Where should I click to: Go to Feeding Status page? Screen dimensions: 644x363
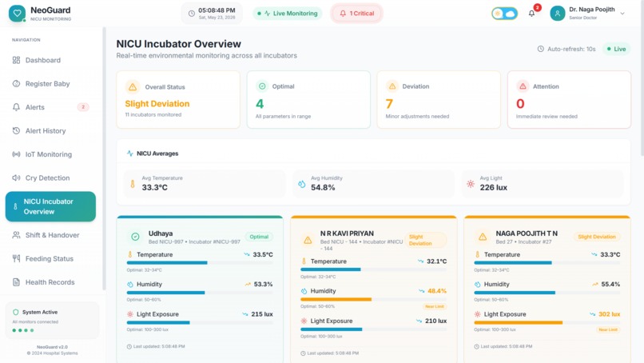pyautogui.click(x=50, y=258)
